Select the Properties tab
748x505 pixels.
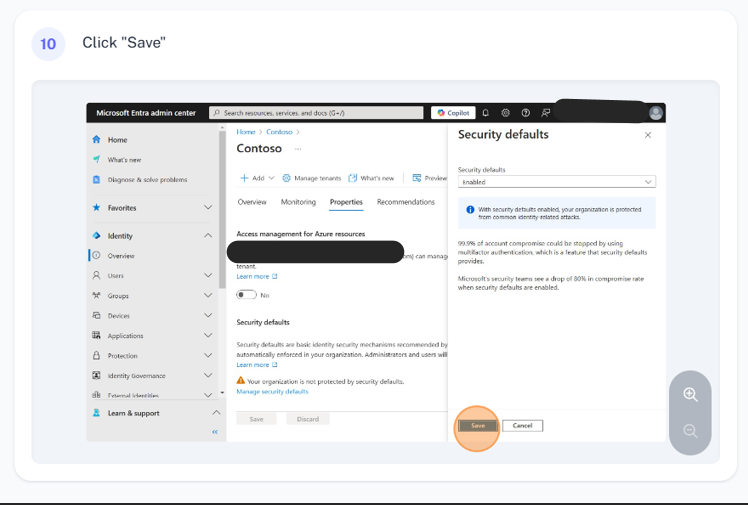[346, 202]
